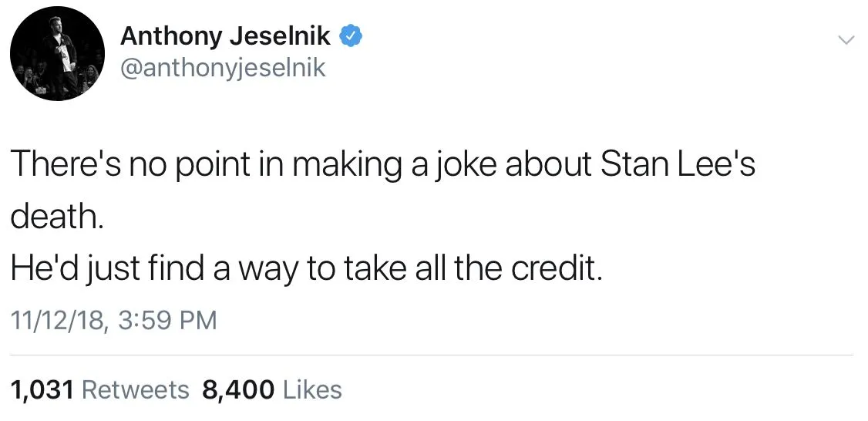This screenshot has width=868, height=421.
Task: Click the "11/12/18" date in the timestamp
Action: [59, 319]
